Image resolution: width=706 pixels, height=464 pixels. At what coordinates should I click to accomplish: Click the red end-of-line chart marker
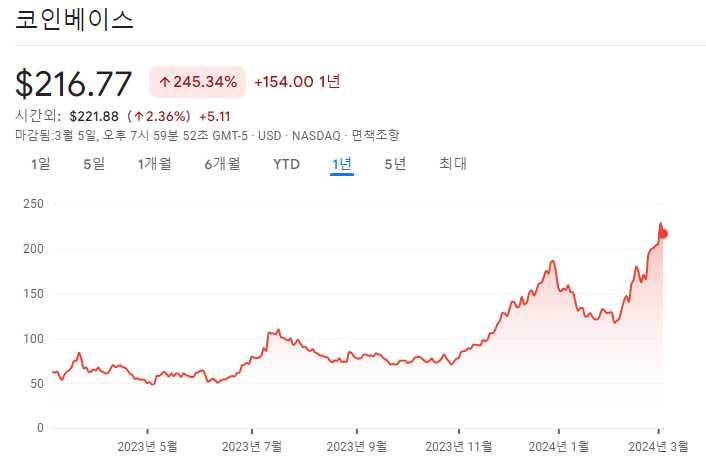point(663,234)
